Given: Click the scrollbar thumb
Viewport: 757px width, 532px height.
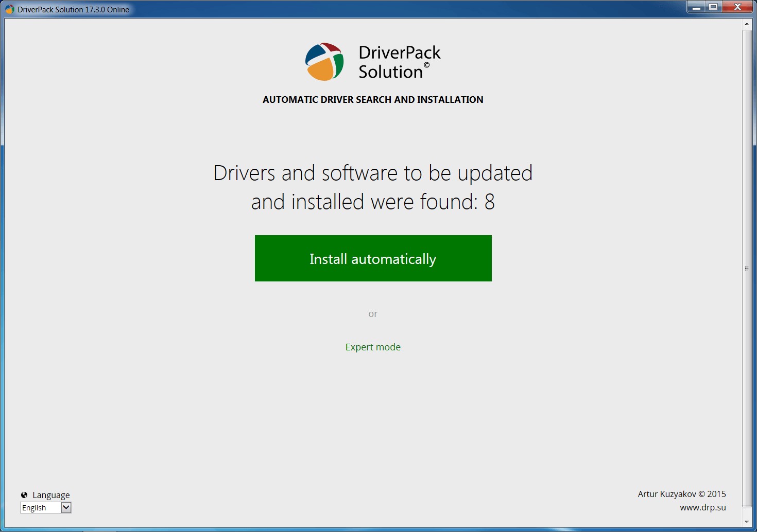Looking at the screenshot, I should (x=747, y=268).
